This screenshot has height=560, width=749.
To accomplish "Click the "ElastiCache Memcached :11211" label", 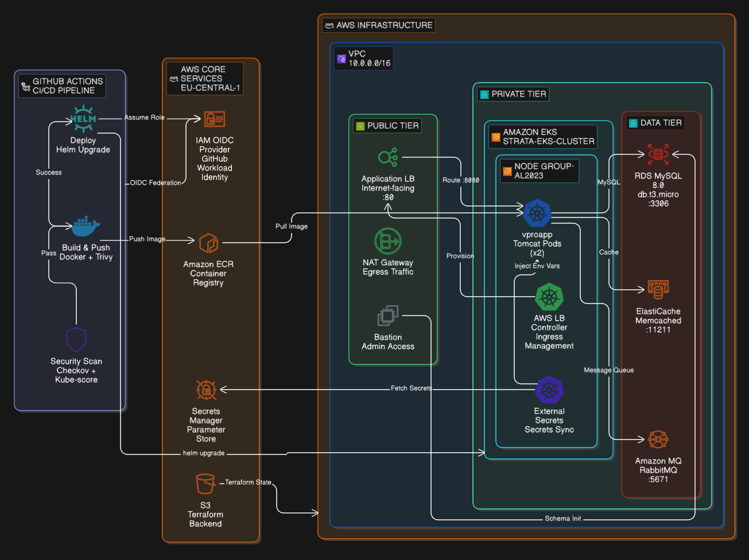I will [658, 321].
